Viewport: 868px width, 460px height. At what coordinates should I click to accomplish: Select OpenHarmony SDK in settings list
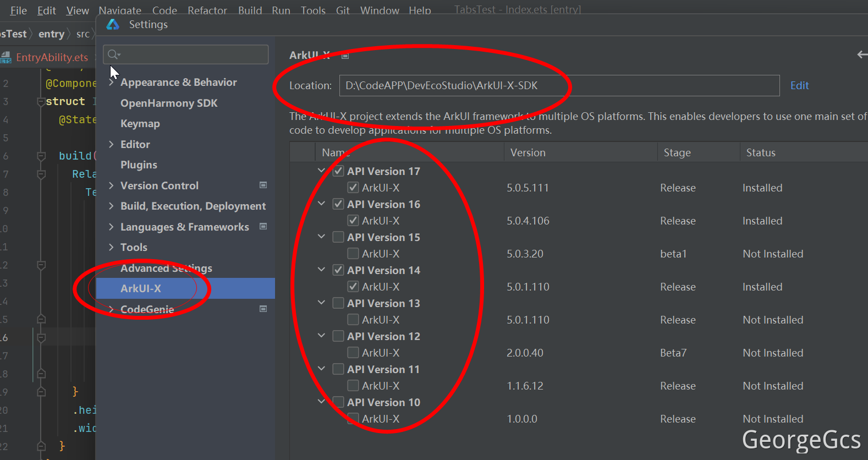[x=169, y=103]
